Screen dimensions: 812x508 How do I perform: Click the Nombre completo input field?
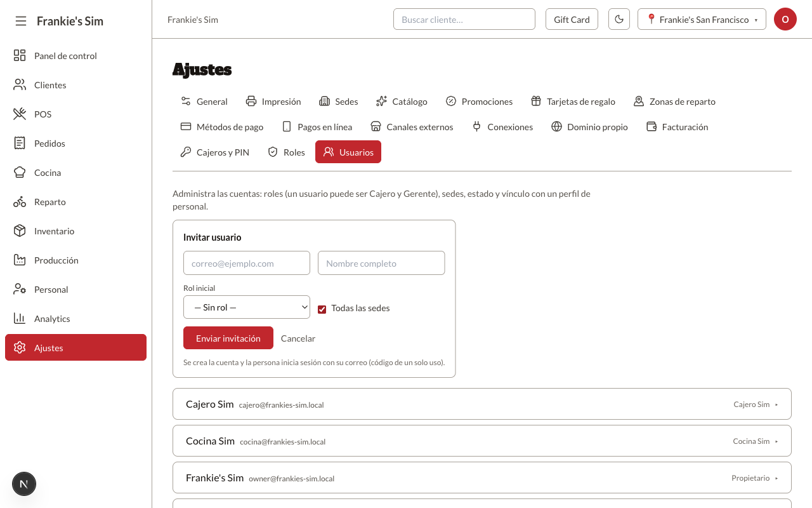tap(381, 263)
